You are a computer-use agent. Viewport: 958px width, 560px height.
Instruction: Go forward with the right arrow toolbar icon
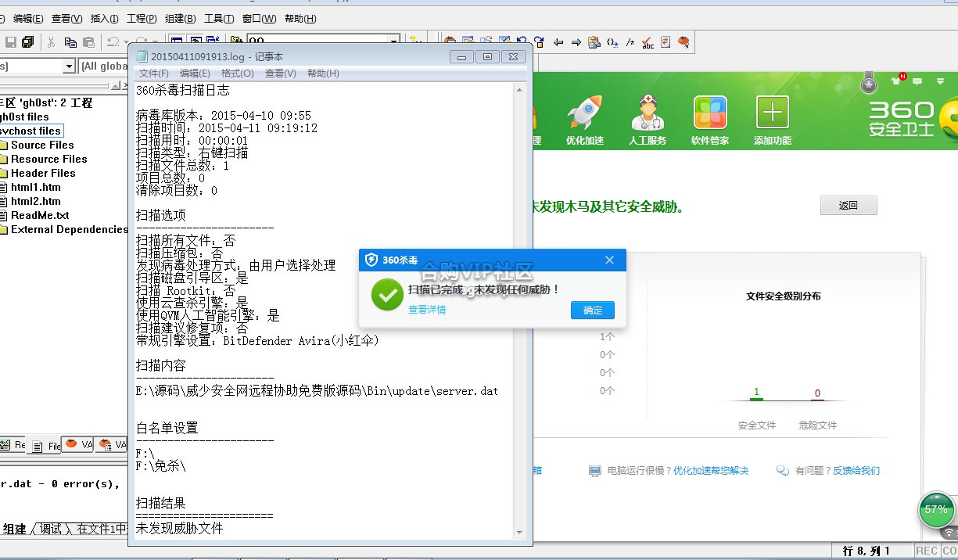[x=576, y=42]
